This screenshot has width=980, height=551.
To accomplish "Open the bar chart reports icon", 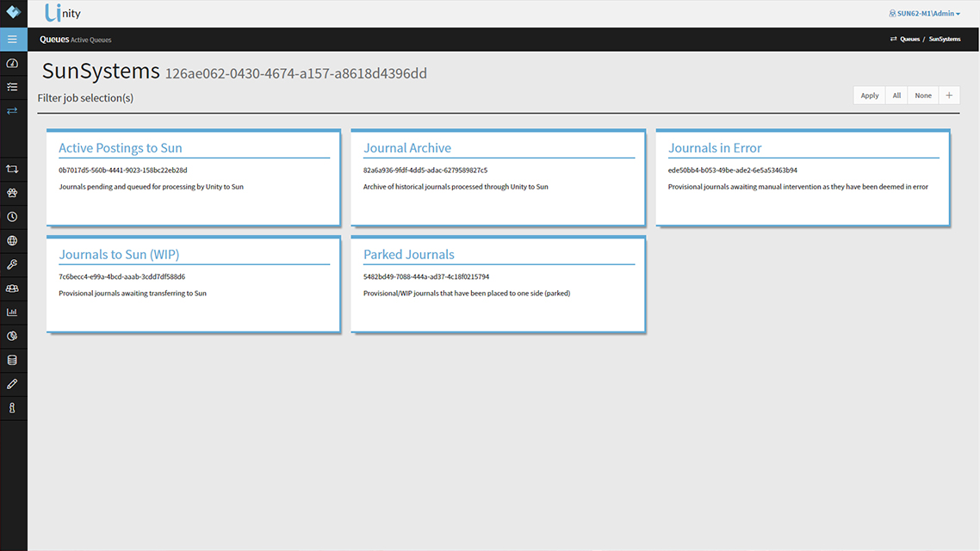I will [13, 312].
